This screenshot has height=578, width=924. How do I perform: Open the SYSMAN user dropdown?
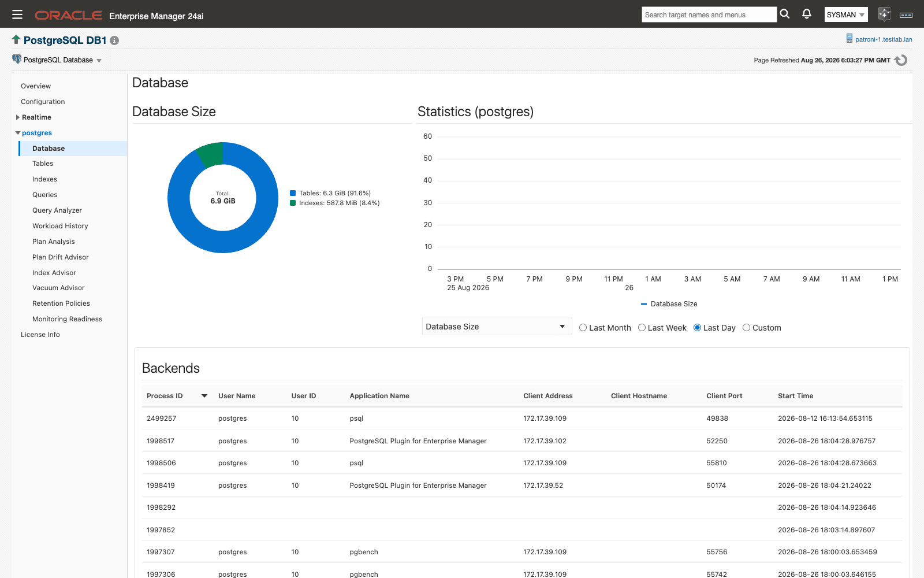[846, 15]
